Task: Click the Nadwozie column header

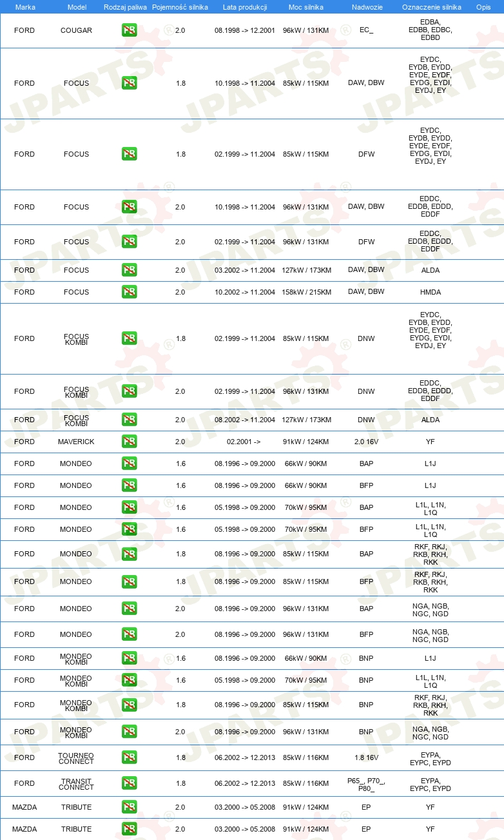Action: (366, 7)
